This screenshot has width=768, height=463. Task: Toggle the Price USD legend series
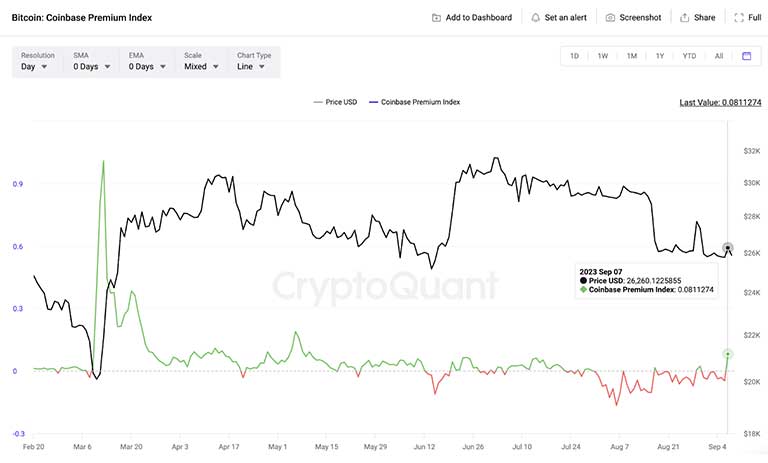tap(336, 102)
